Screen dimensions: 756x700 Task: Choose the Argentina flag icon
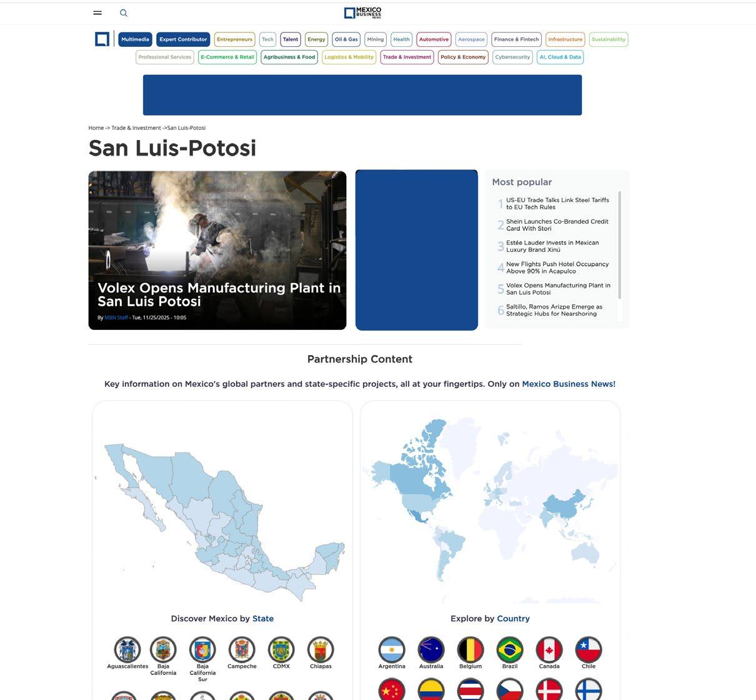[x=392, y=650]
